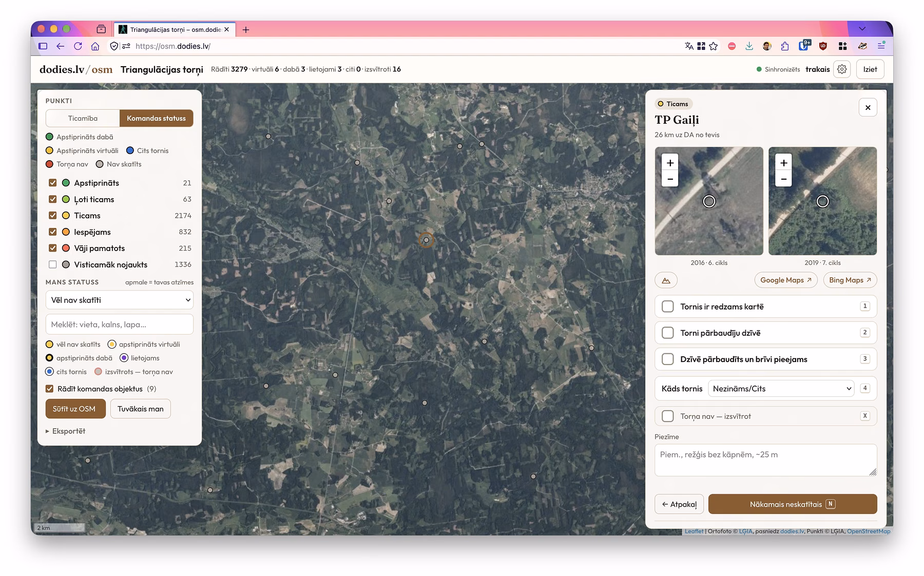Click the Piezīme notes text area

765,460
